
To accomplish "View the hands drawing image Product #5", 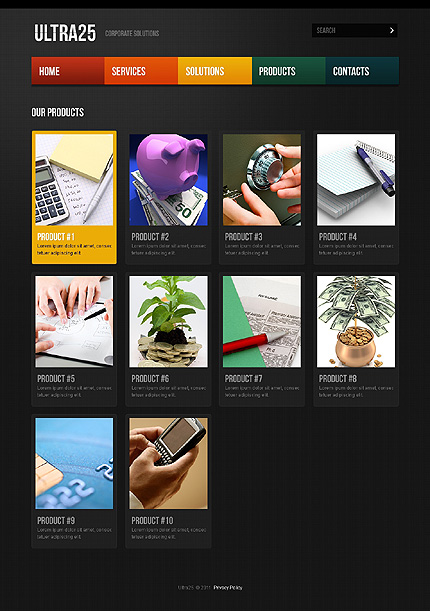I will (x=74, y=321).
